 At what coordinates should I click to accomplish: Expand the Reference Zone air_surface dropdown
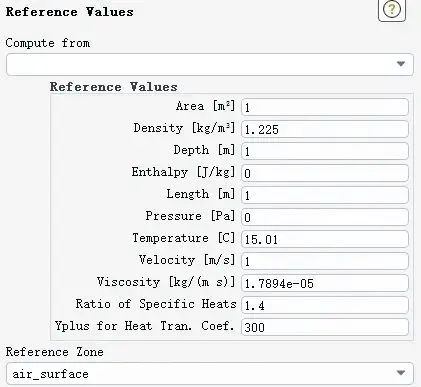pos(210,374)
